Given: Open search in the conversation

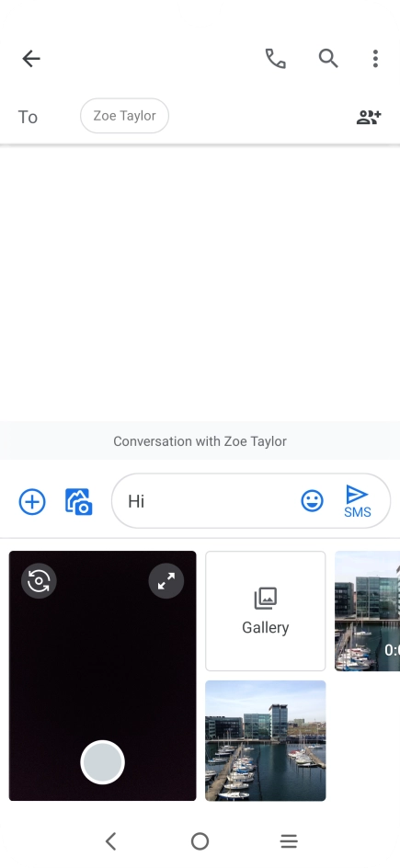Looking at the screenshot, I should [328, 58].
